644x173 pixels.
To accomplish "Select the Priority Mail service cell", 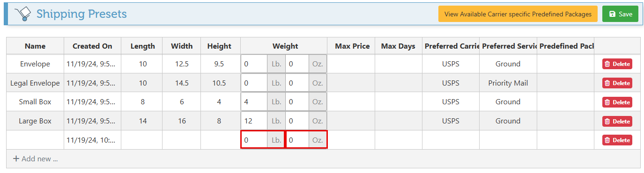I will click(508, 83).
